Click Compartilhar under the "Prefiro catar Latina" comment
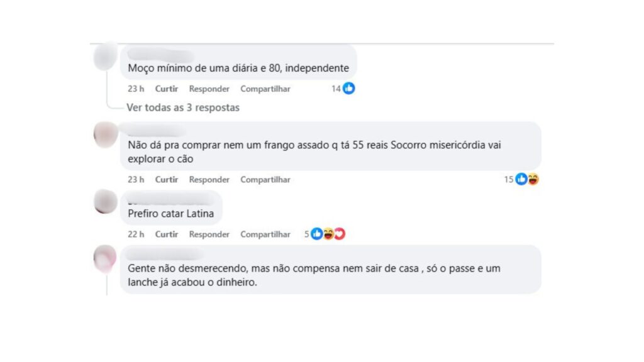This screenshot has width=644, height=362. click(x=265, y=234)
